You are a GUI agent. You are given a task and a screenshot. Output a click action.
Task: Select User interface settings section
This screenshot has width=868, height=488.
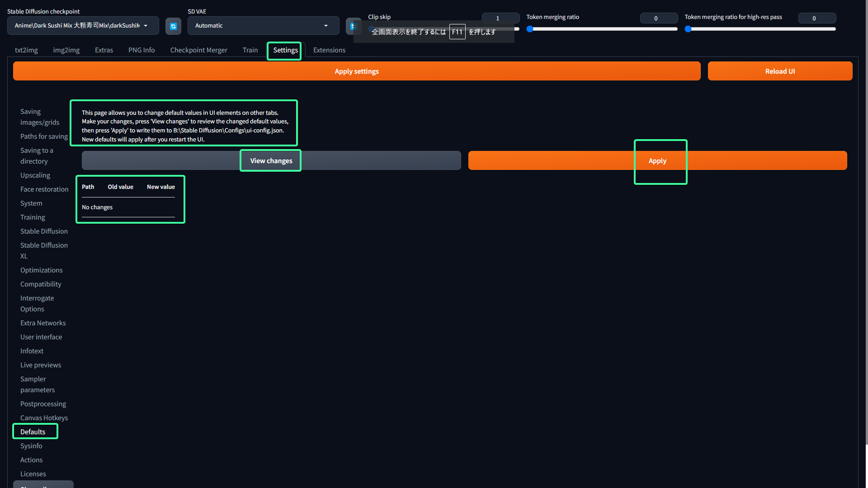41,337
